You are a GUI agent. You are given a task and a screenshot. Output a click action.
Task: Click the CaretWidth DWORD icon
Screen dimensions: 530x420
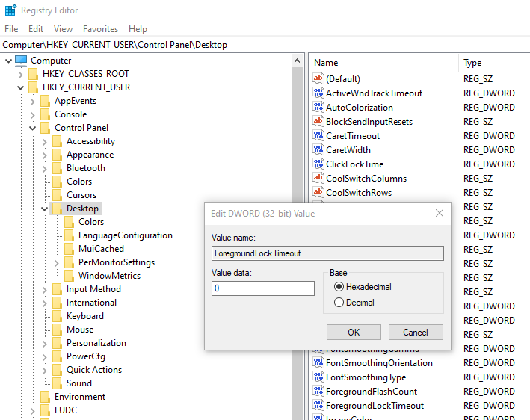click(x=318, y=149)
